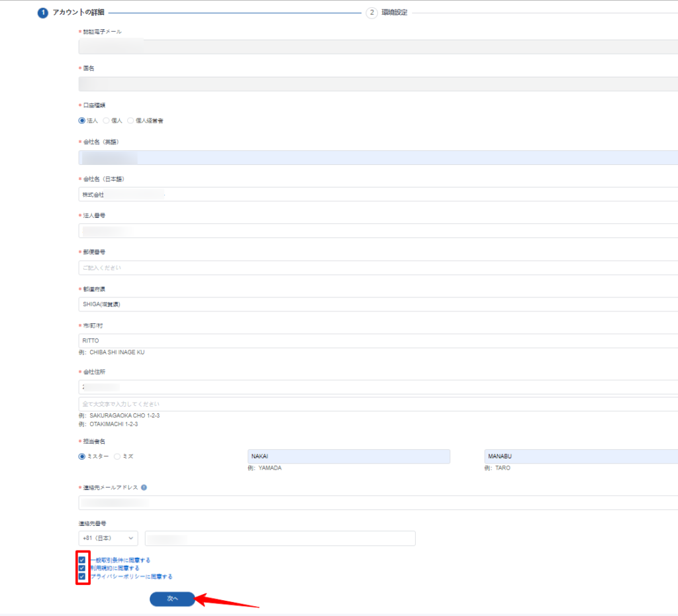Choose the ミスター title radio
678x616 pixels.
pos(81,456)
